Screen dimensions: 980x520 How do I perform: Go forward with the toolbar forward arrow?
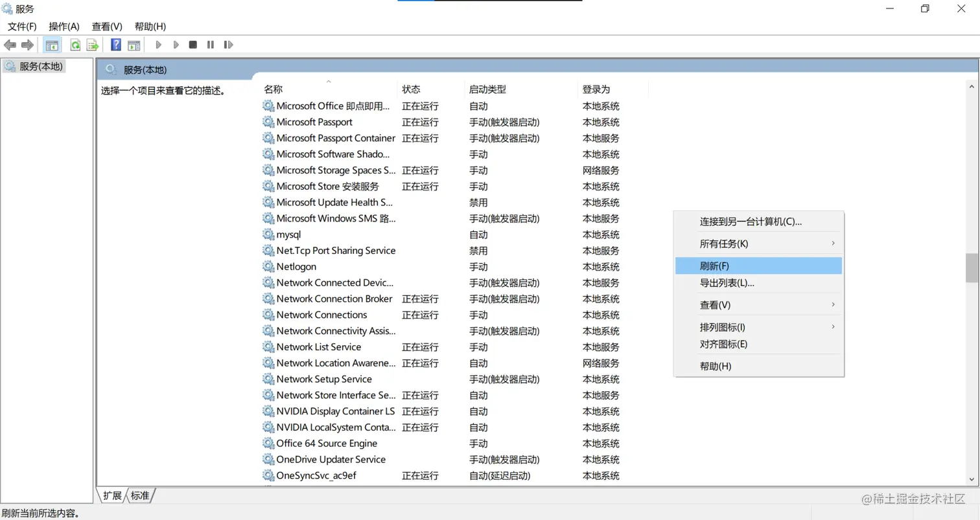[x=27, y=45]
